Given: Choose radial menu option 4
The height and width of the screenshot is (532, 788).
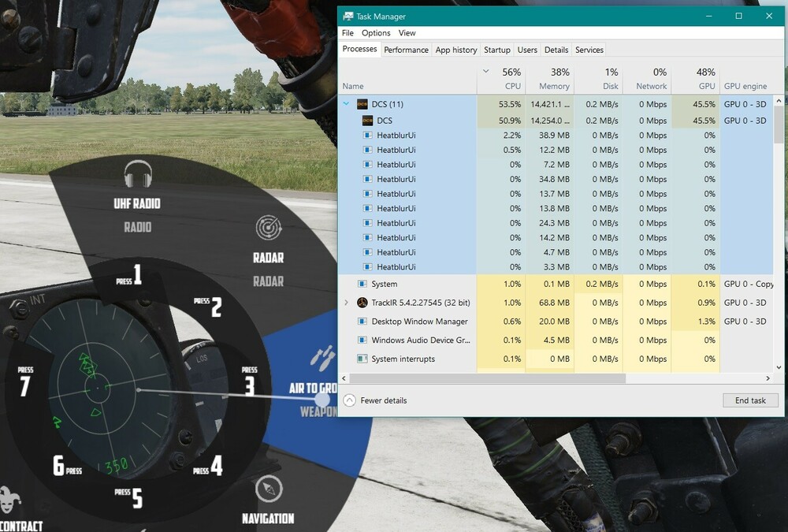Looking at the screenshot, I should (x=208, y=465).
